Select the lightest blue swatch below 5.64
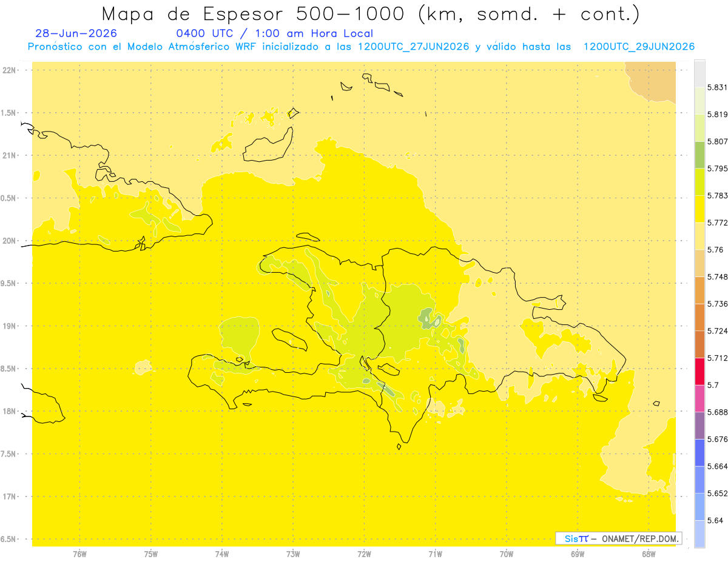The image size is (728, 562). click(699, 534)
